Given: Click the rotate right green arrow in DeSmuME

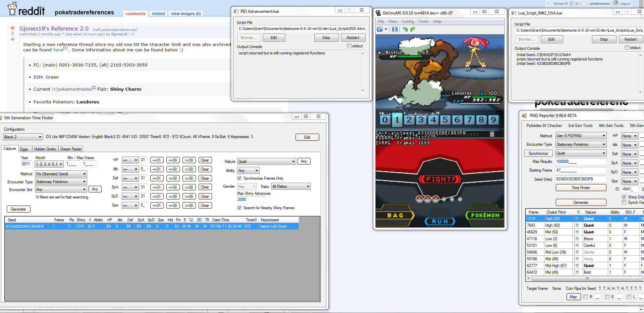Looking at the screenshot, I should click(x=413, y=29).
